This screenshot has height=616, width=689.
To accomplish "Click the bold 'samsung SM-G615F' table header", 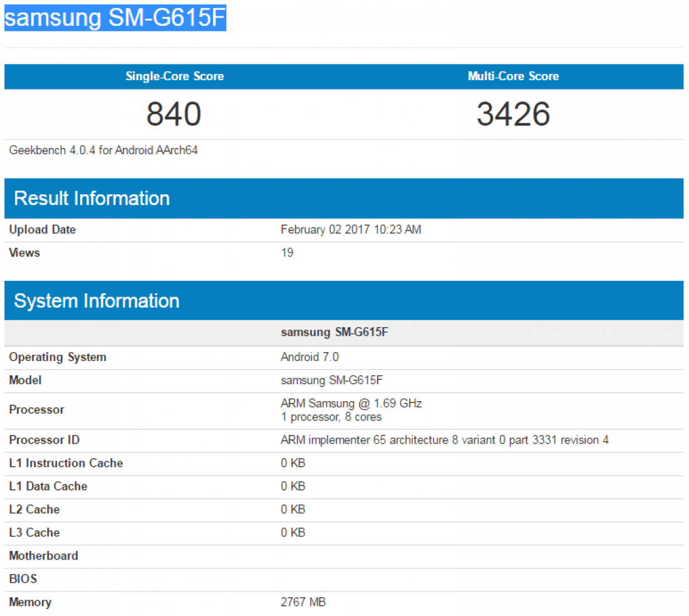I will pos(334,332).
